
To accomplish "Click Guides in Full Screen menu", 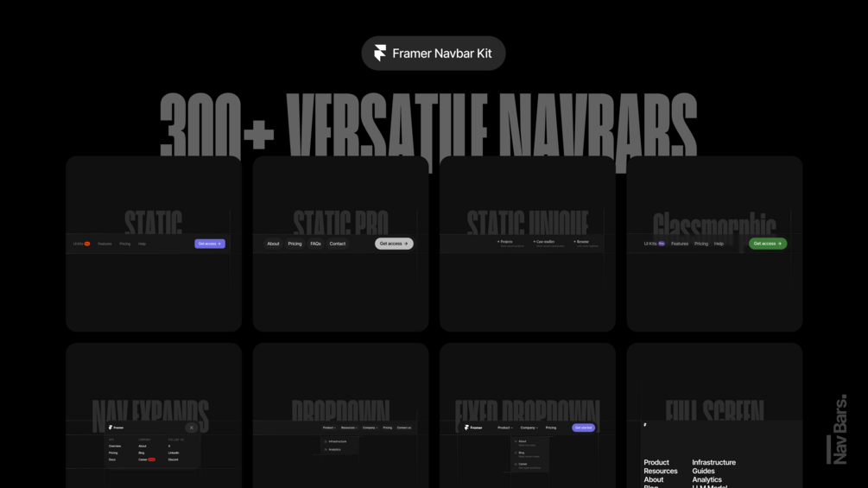I will 703,471.
